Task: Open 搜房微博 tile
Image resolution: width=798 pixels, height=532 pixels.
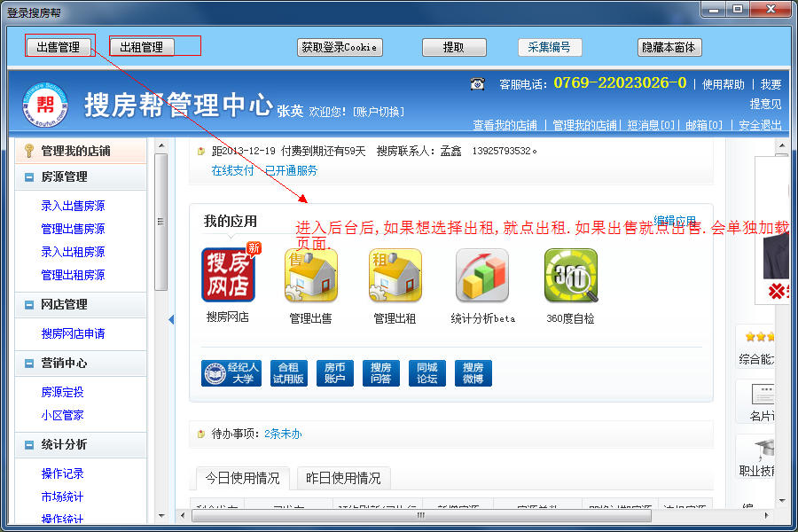Action: pyautogui.click(x=473, y=373)
